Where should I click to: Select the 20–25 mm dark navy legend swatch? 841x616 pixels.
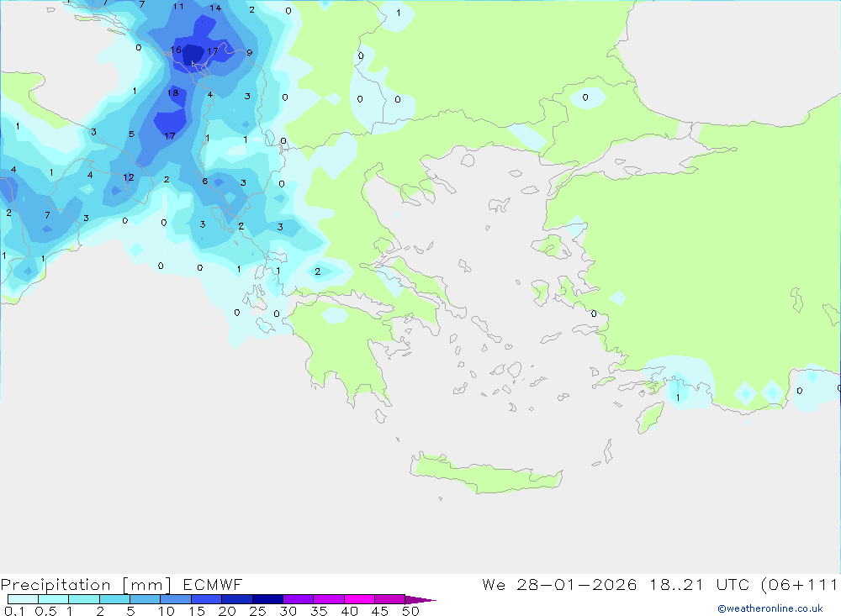(236, 599)
